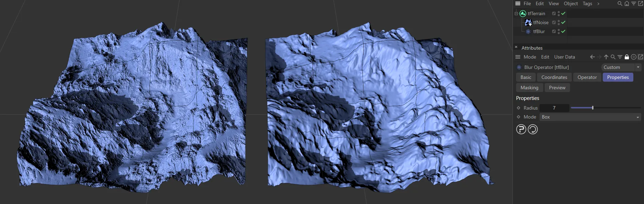
Task: Open the Object menu in Object Manager
Action: tap(570, 3)
